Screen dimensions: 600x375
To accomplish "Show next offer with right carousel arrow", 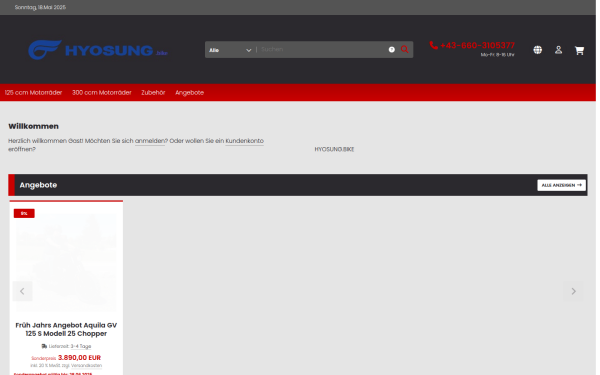I will (x=573, y=291).
